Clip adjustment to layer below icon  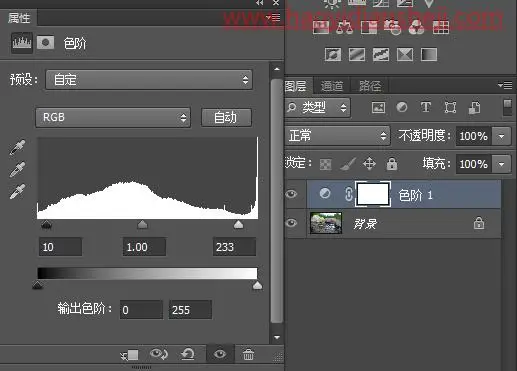tap(129, 355)
